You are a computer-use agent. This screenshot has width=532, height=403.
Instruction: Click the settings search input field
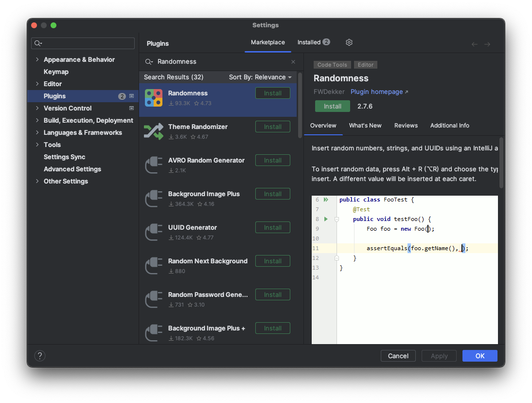(83, 43)
